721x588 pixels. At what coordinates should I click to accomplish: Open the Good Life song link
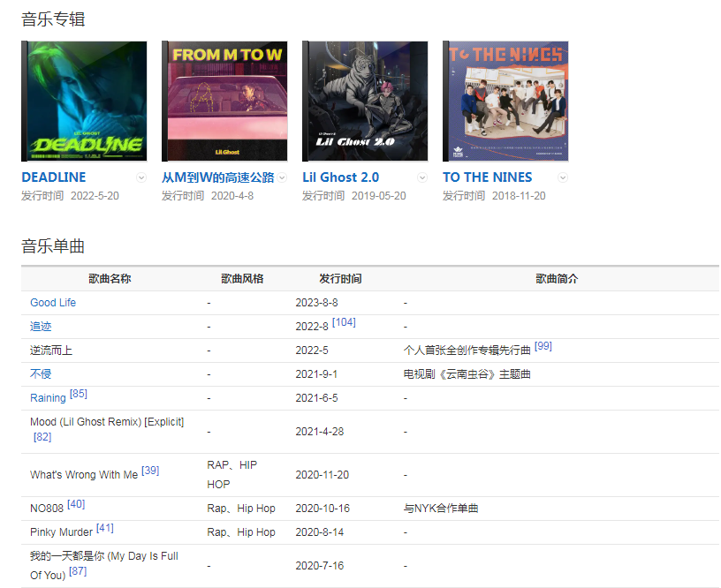click(53, 303)
